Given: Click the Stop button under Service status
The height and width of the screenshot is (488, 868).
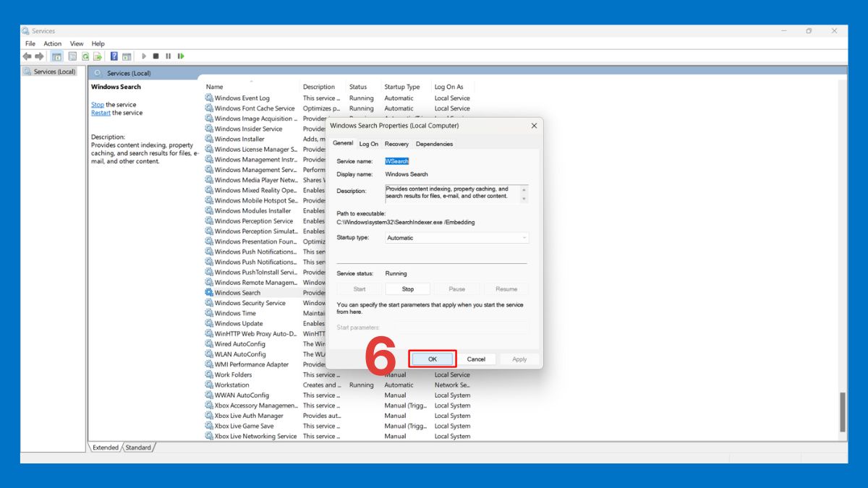Looking at the screenshot, I should [x=408, y=288].
